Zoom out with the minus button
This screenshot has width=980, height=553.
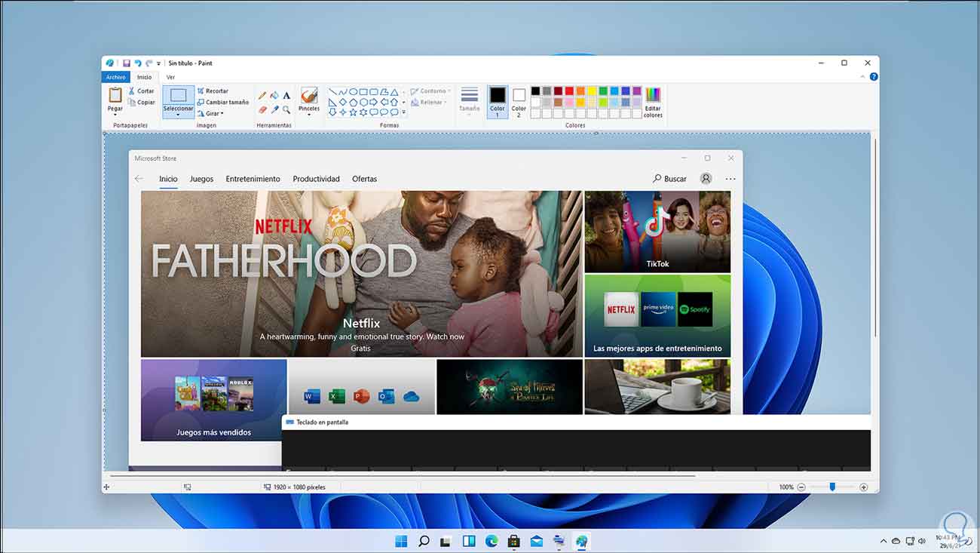[801, 487]
